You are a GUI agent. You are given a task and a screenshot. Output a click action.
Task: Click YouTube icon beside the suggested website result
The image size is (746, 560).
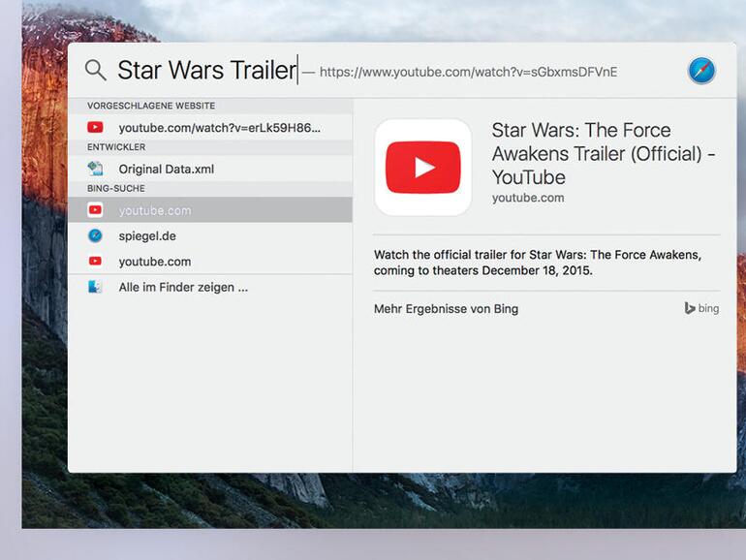tap(95, 127)
